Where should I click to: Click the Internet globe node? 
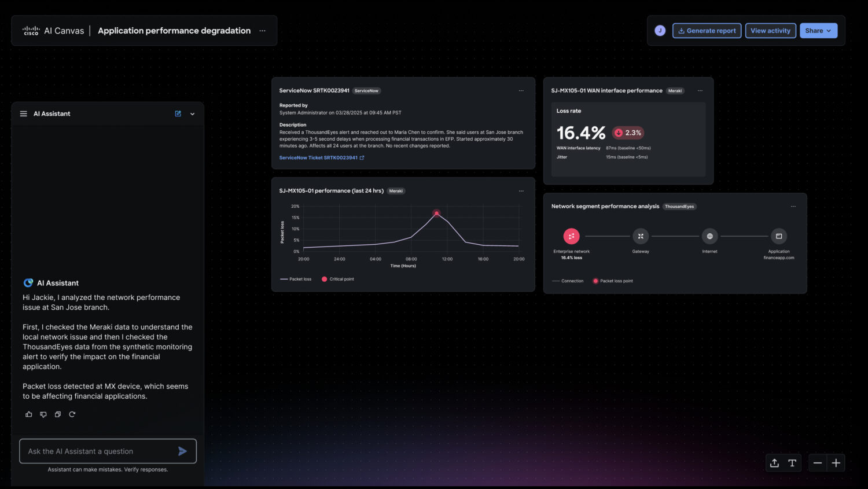tap(709, 236)
